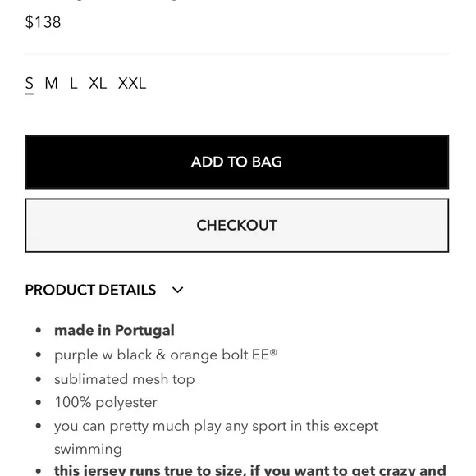Click the 'sublimated mesh top' detail
This screenshot has width=476, height=476.
[x=125, y=379]
